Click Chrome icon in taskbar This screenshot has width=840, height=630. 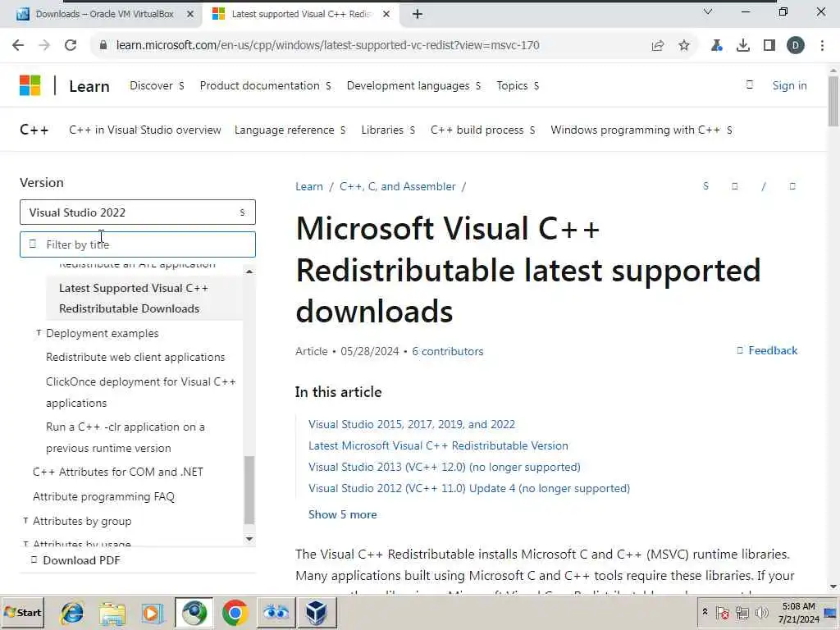coord(235,612)
